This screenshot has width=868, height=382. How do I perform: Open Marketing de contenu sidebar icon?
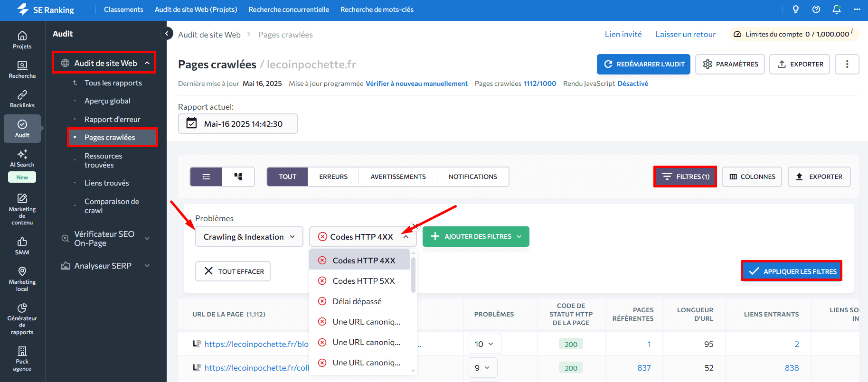click(22, 209)
